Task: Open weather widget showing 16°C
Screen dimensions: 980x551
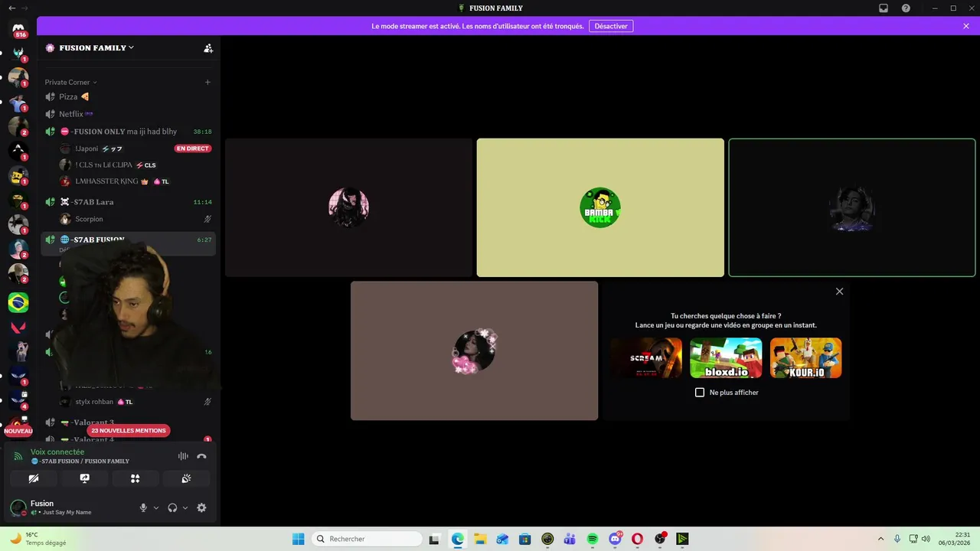Action: click(37, 539)
